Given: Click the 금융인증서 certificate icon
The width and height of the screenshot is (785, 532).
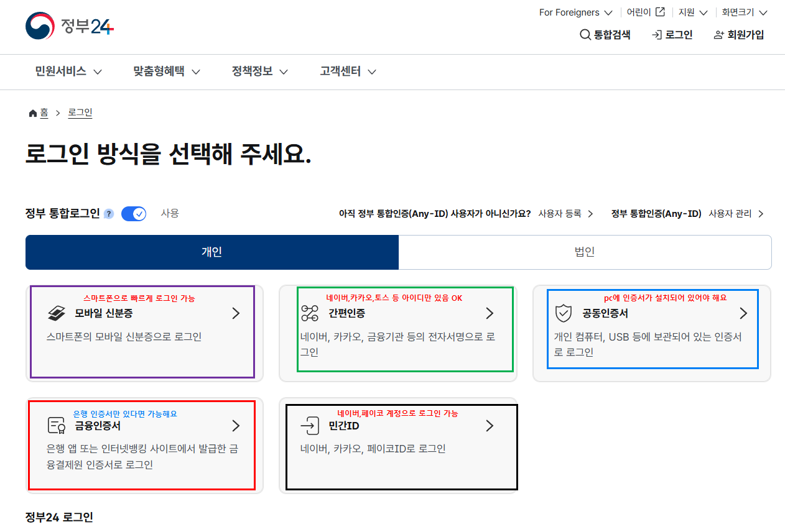Looking at the screenshot, I should coord(57,426).
